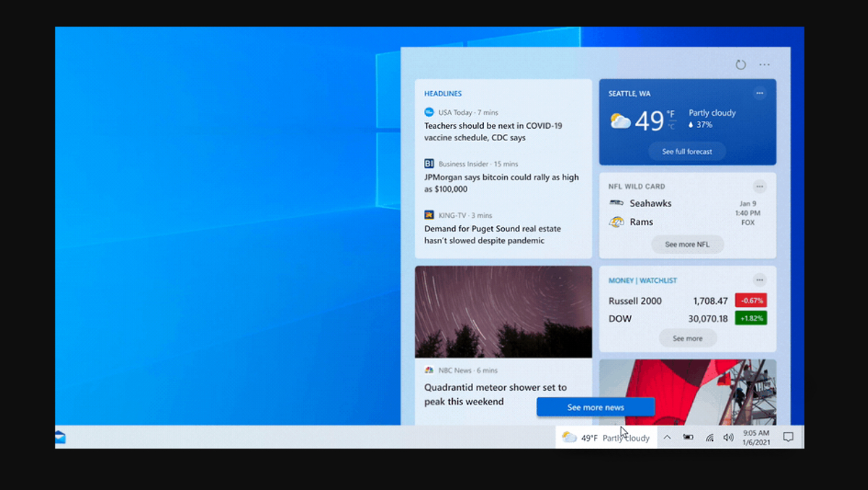868x490 pixels.
Task: Open the Money Watchlist options menu
Action: pos(759,279)
